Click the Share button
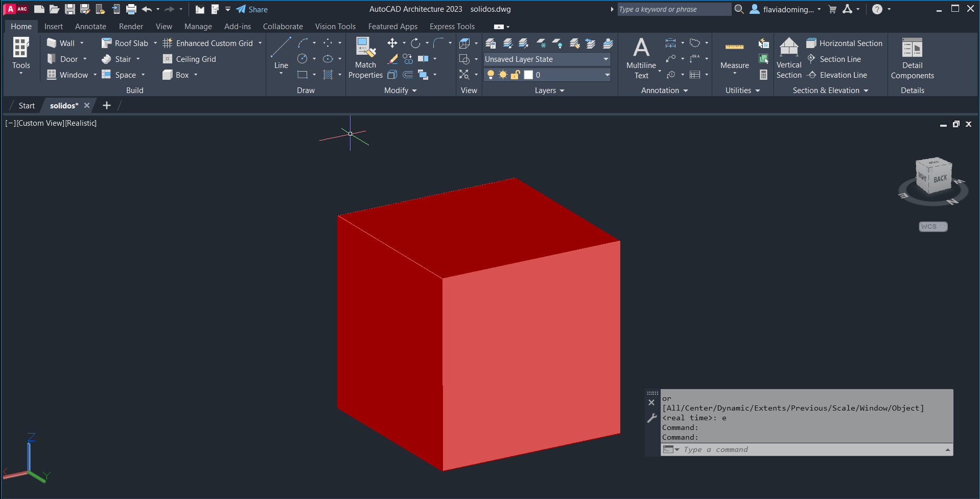Image resolution: width=980 pixels, height=499 pixels. 252,9
